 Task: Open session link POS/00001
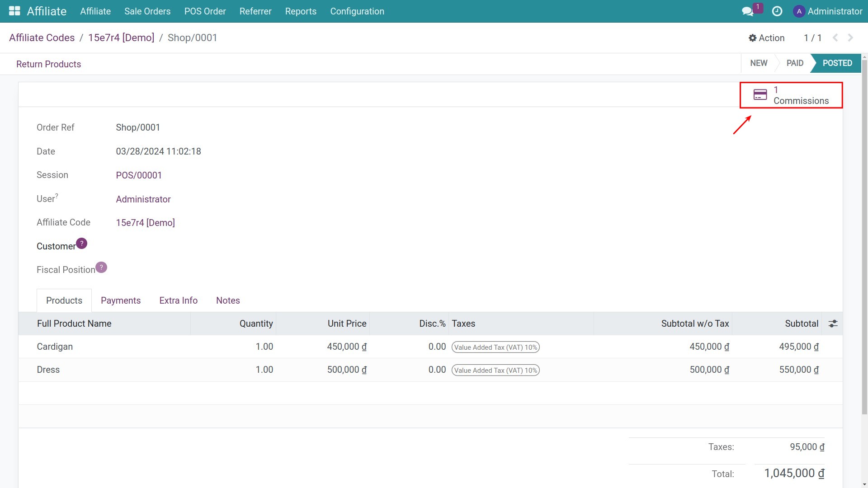pos(139,175)
